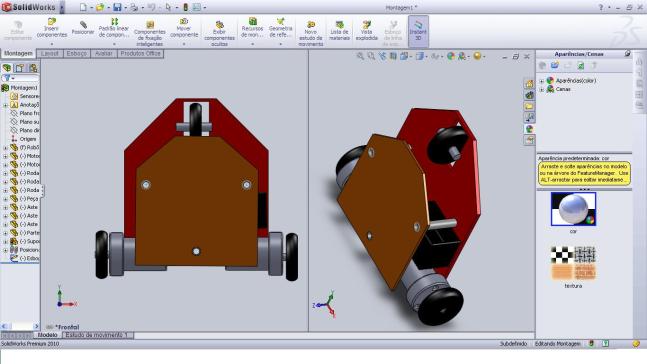This screenshot has width=647, height=364.
Task: Click the Section view icon
Action: pyautogui.click(x=393, y=56)
